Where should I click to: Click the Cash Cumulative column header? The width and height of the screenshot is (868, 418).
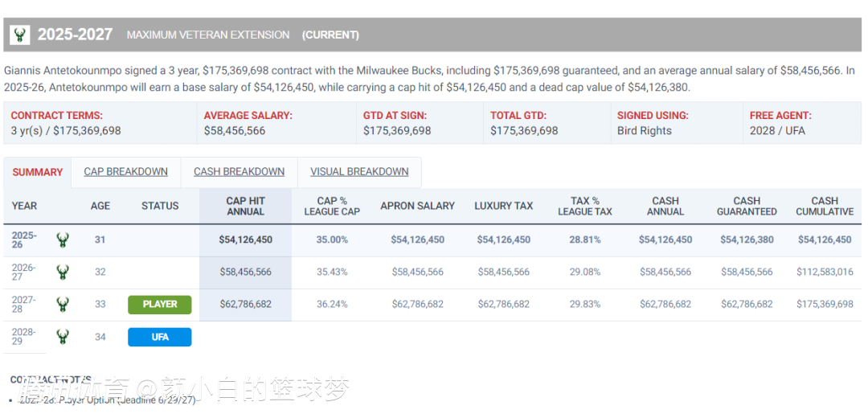tap(825, 206)
